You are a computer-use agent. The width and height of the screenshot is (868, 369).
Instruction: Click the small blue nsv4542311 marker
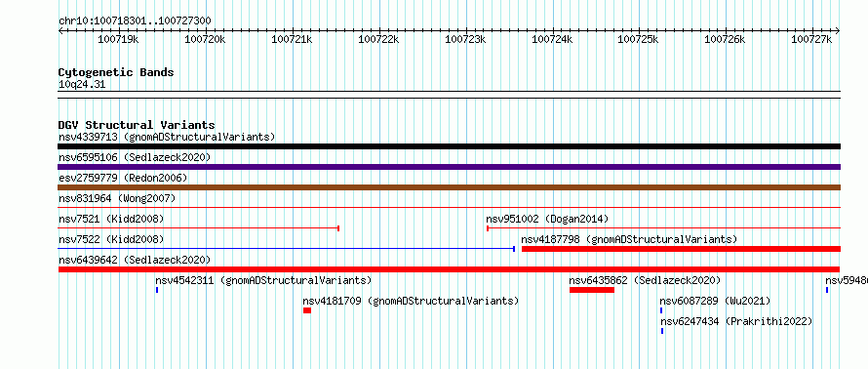(x=157, y=290)
